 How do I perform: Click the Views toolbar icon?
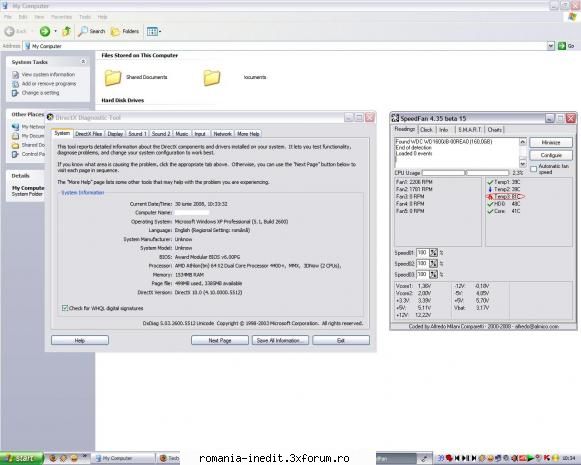pos(152,31)
